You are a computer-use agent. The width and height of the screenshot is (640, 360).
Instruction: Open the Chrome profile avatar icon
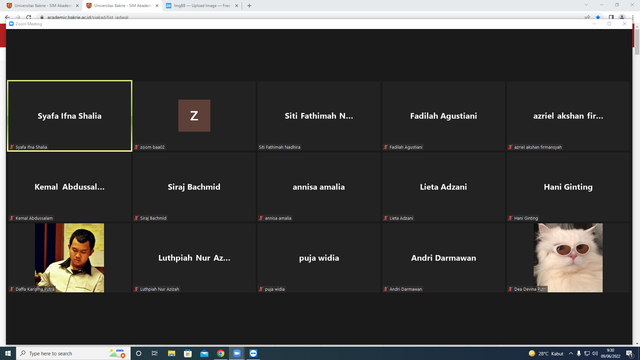tap(622, 18)
